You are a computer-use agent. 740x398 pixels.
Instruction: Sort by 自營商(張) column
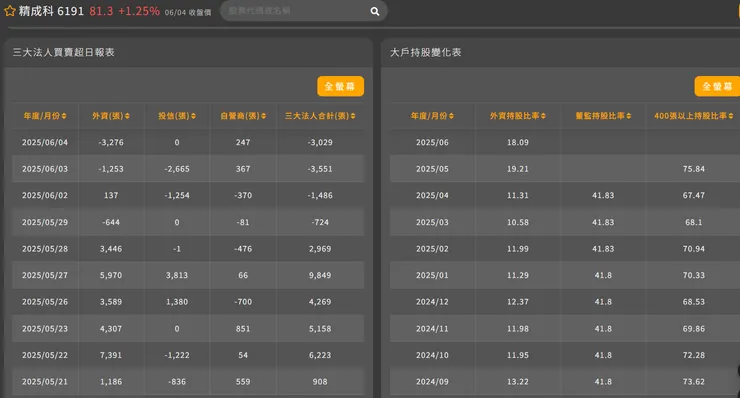coord(243,116)
